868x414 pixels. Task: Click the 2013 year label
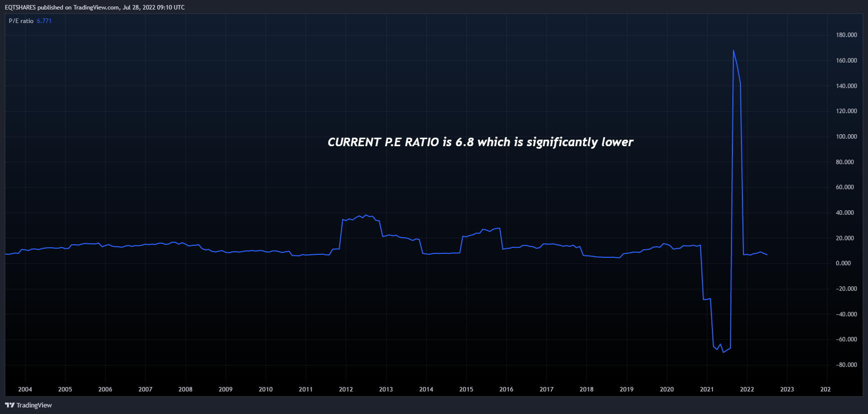pos(386,389)
